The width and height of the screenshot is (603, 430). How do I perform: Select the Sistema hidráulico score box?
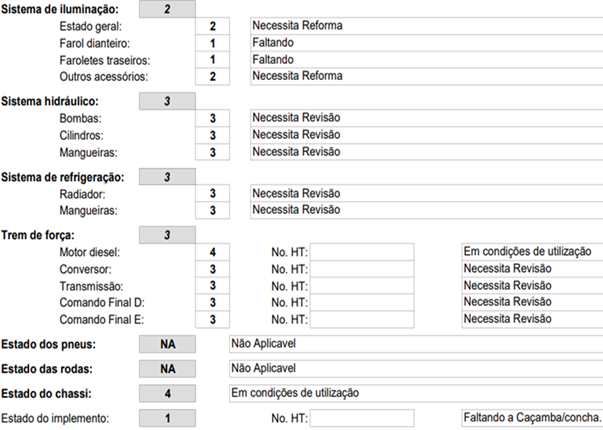point(166,101)
